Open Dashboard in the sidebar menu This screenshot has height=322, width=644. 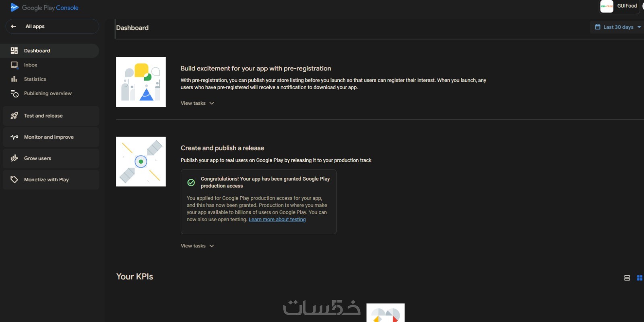click(x=50, y=51)
